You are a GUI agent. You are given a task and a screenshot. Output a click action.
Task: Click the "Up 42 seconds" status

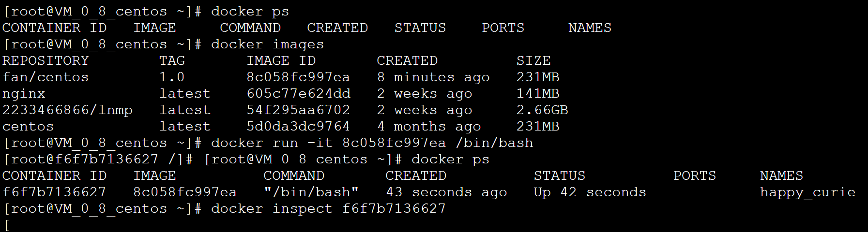click(x=590, y=192)
